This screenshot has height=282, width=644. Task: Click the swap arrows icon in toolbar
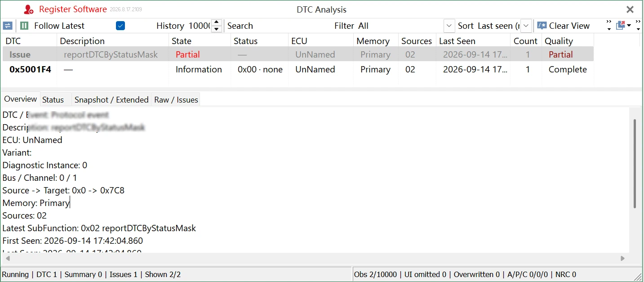[x=8, y=26]
